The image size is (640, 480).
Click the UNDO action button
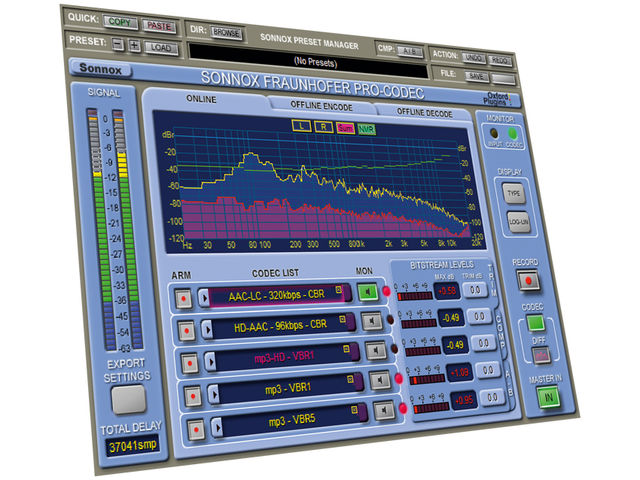pos(473,58)
